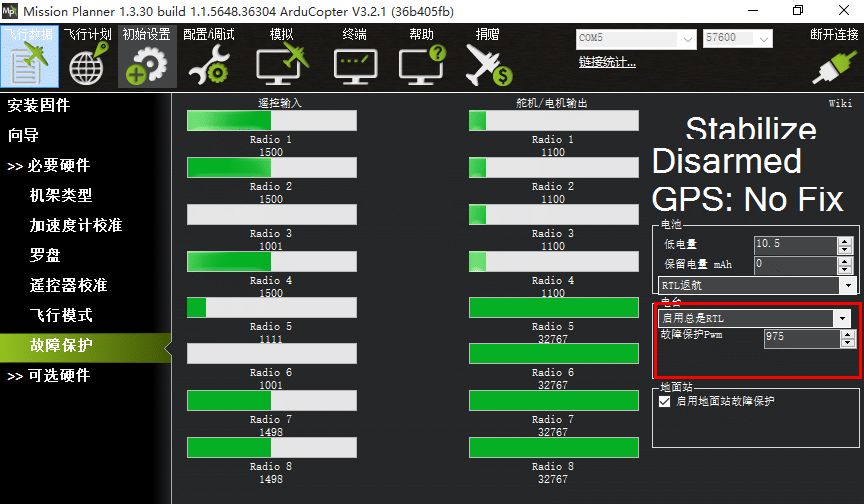This screenshot has width=864, height=504.
Task: Click the Radio 5 input bar
Action: click(x=272, y=307)
